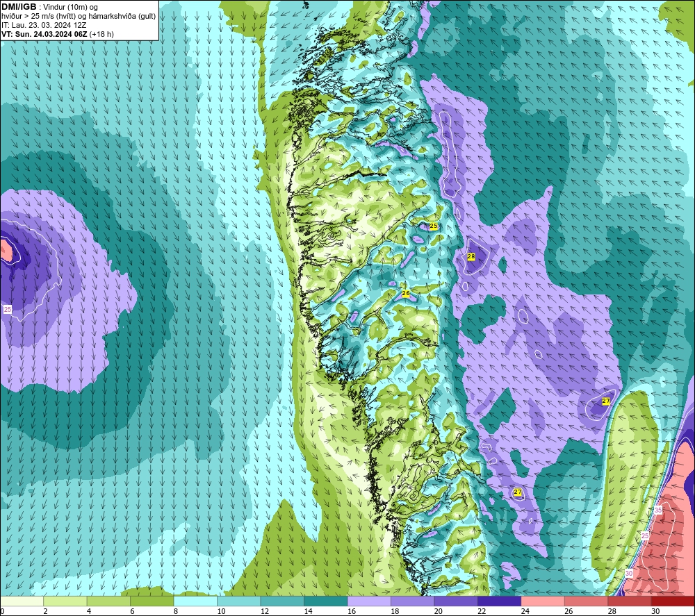Click the legend scale number '12'

click(265, 611)
